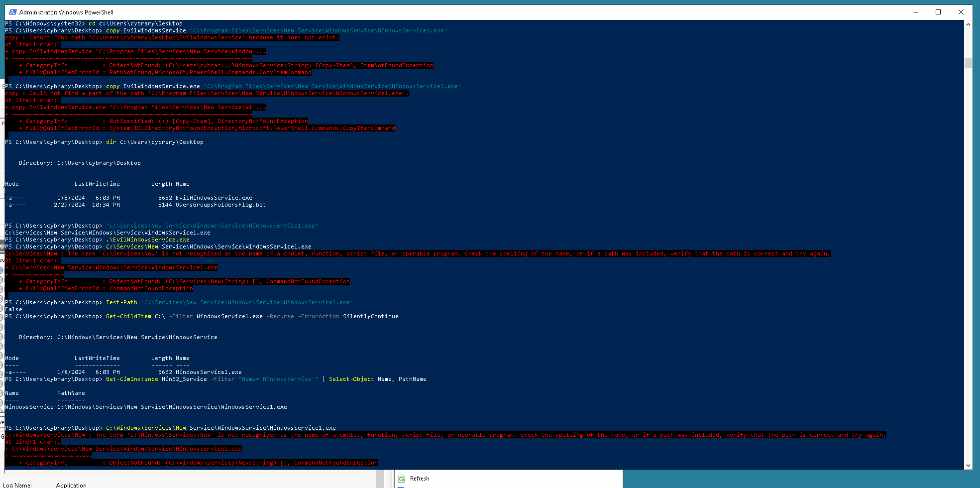Click the Test-Path cmdlet name

(121, 302)
